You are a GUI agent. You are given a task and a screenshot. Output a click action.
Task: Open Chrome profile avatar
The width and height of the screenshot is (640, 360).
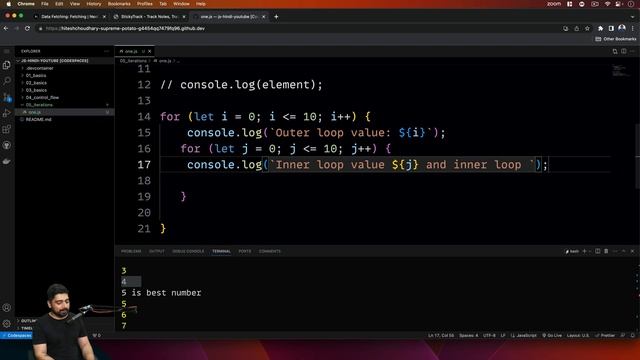point(622,28)
